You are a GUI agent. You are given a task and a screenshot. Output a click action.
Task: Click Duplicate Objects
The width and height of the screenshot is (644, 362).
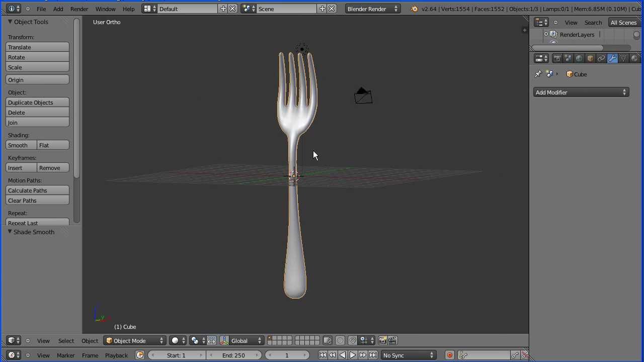point(38,103)
